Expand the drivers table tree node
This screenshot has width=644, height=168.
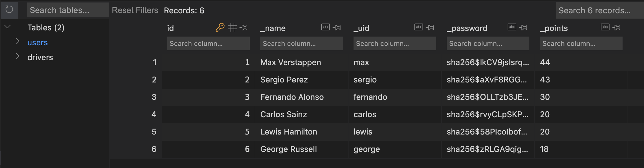pos(18,56)
